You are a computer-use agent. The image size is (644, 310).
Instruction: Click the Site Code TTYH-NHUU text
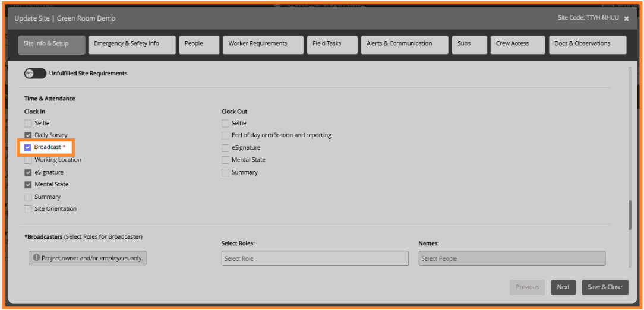(588, 18)
